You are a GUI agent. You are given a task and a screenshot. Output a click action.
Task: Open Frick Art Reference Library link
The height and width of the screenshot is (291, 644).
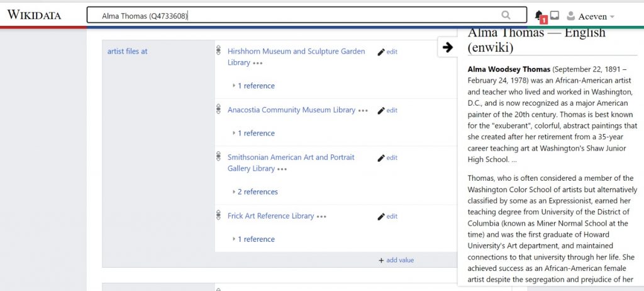click(270, 215)
